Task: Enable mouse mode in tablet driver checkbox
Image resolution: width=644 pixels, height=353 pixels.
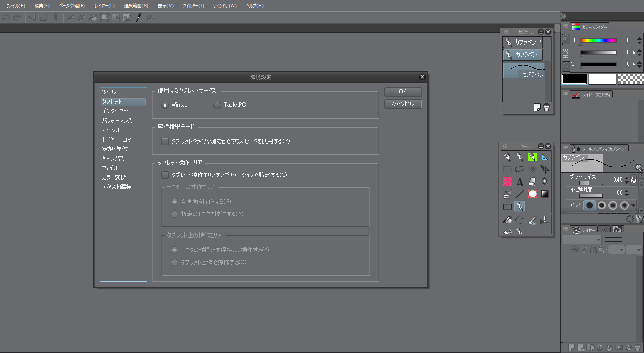Action: click(165, 141)
